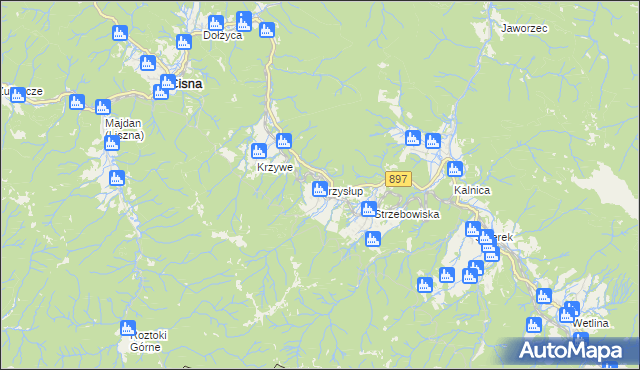Select the marker touching the Cisna label

167,82
